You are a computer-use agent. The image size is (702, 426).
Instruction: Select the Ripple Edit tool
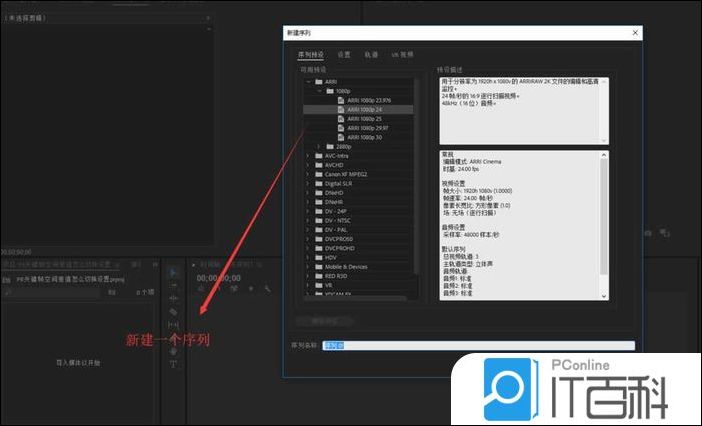click(174, 298)
